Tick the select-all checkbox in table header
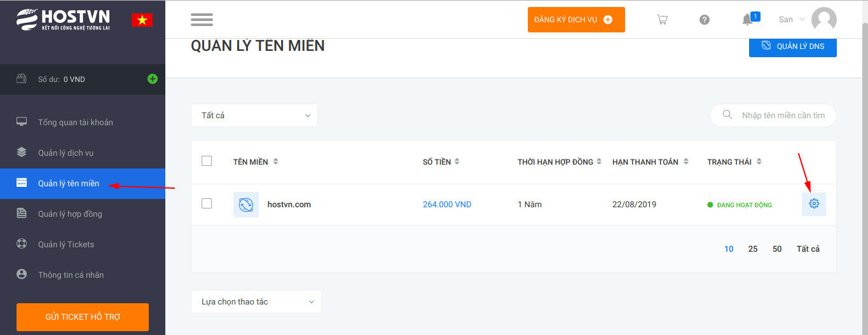This screenshot has width=868, height=335. [x=207, y=161]
